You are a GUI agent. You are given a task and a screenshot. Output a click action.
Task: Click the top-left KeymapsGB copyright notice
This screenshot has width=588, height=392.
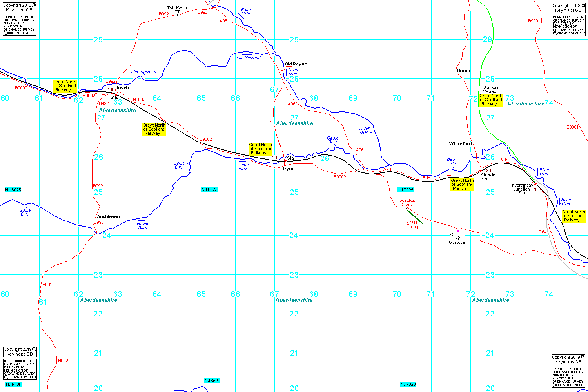(x=20, y=8)
